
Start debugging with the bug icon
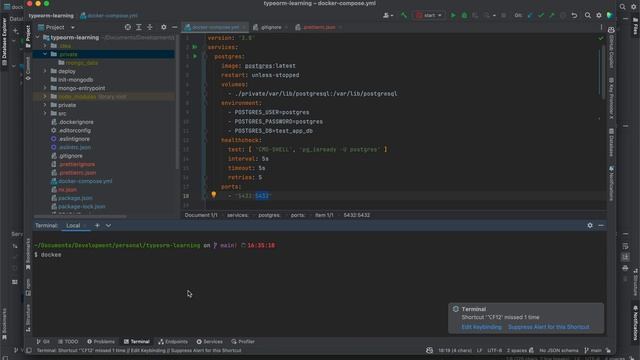[x=464, y=16]
